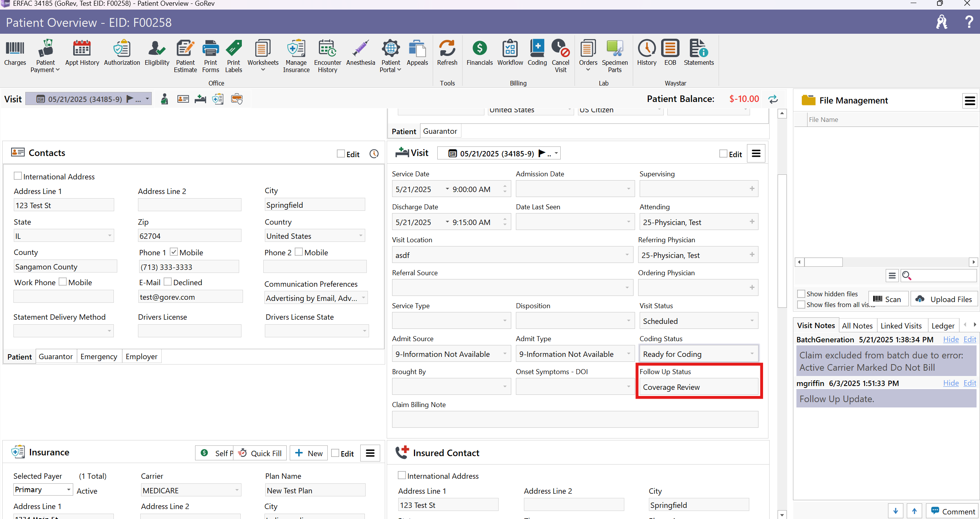This screenshot has width=980, height=519.
Task: Switch to Employer tab
Action: click(x=141, y=356)
